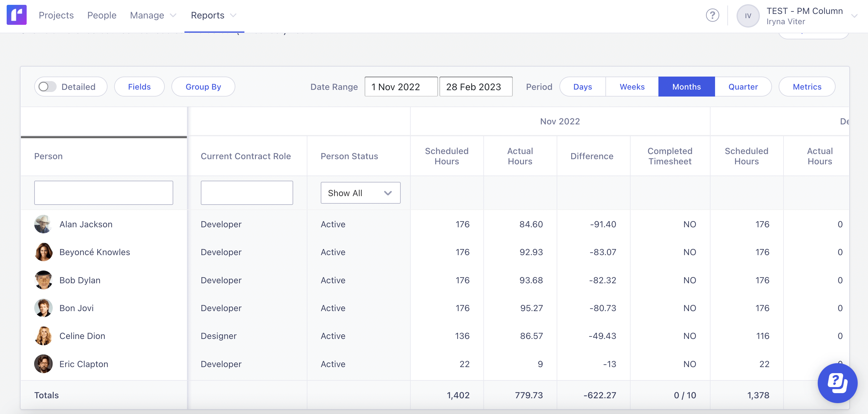Expand the Manage menu
Viewport: 868px width, 414px height.
point(153,15)
